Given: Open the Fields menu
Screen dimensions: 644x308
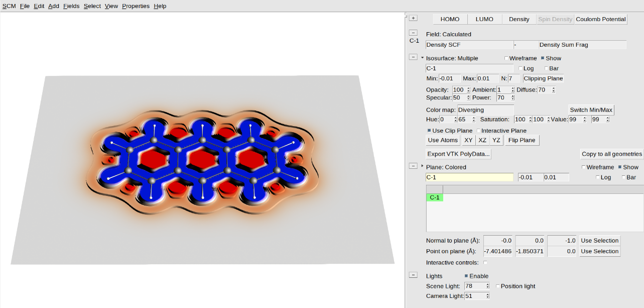Looking at the screenshot, I should point(71,6).
